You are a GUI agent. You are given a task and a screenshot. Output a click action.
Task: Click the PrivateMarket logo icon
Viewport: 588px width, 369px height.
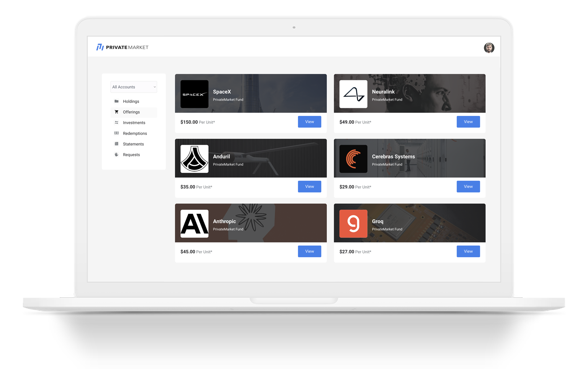click(x=100, y=47)
